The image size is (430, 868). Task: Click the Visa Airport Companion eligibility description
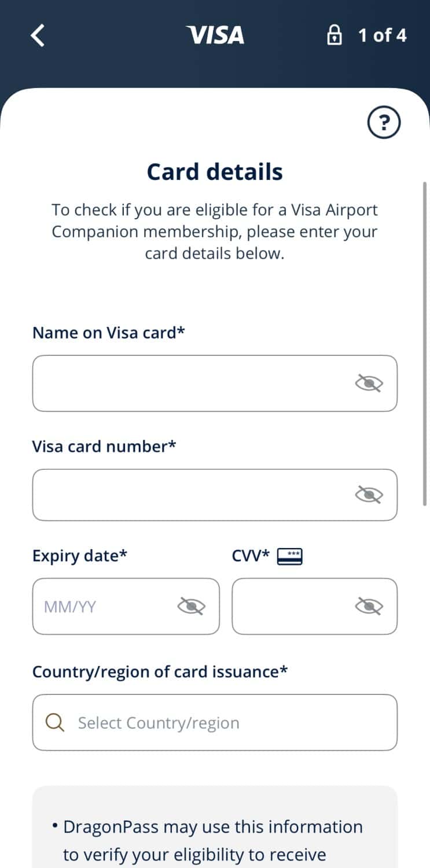[x=215, y=231]
